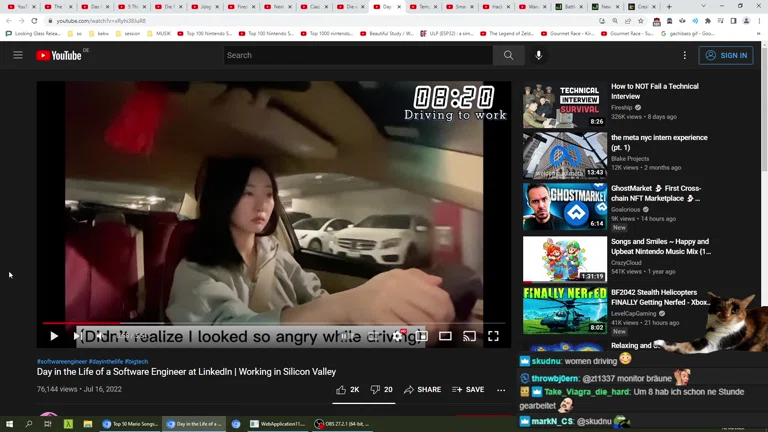The height and width of the screenshot is (432, 768).
Task: Click the #softwareengineer hashtag link
Action: tap(62, 362)
